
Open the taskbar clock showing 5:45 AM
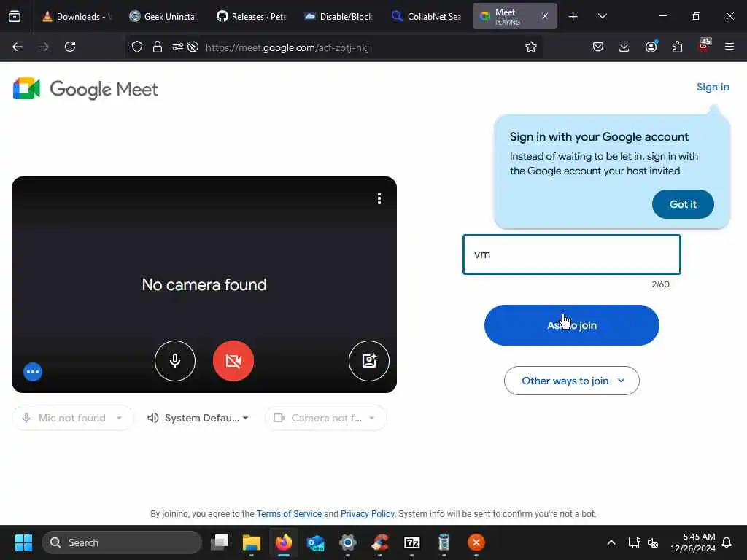693,542
